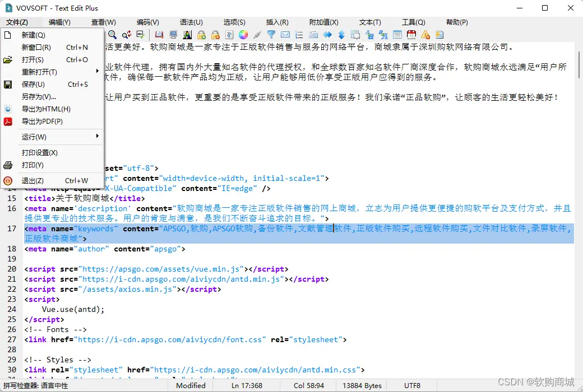
Task: Click the envelope email icon
Action: pyautogui.click(x=285, y=35)
